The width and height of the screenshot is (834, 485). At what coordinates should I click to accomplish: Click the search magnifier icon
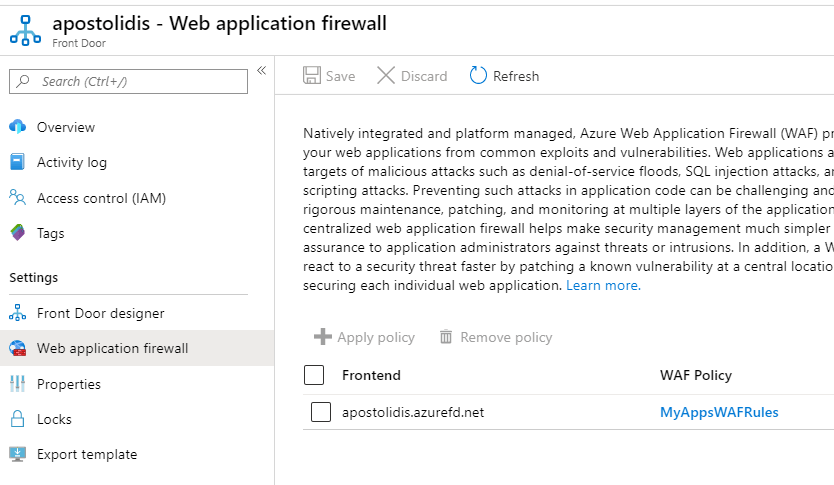tap(23, 81)
